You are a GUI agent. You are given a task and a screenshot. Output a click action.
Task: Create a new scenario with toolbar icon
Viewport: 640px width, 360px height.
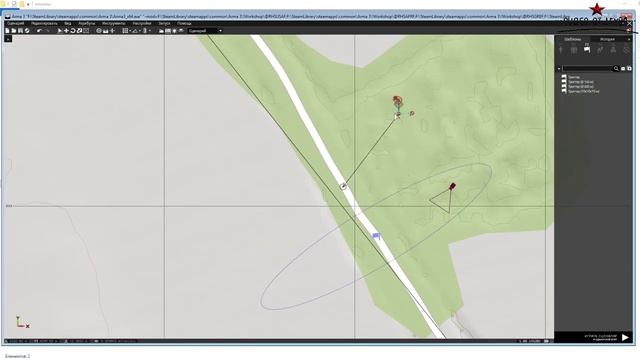(7, 31)
